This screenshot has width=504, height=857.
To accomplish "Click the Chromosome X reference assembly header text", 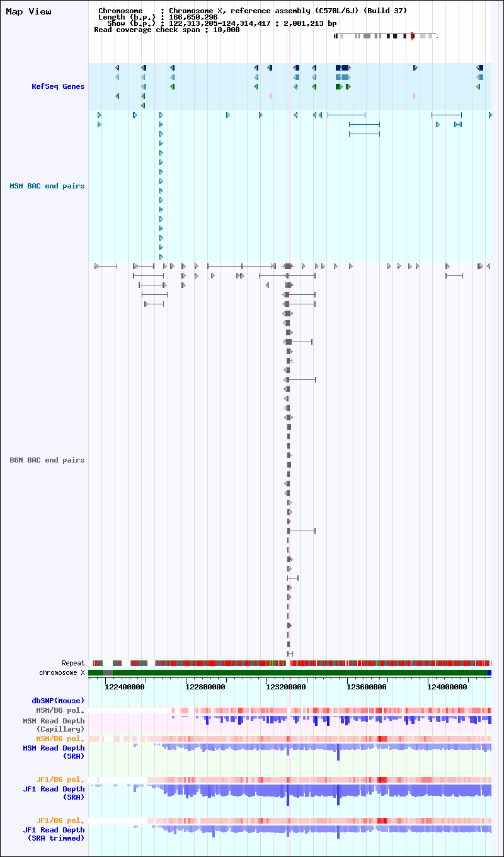I will [x=253, y=11].
